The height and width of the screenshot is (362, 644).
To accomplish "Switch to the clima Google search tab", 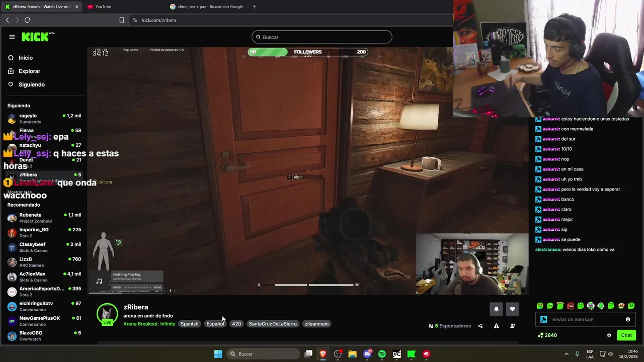I will pyautogui.click(x=206, y=7).
